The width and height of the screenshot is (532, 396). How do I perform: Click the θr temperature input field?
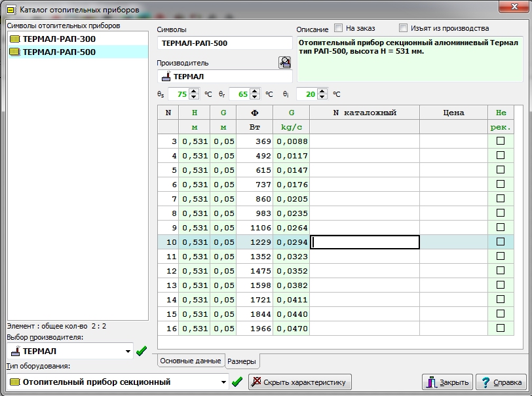[x=240, y=94]
